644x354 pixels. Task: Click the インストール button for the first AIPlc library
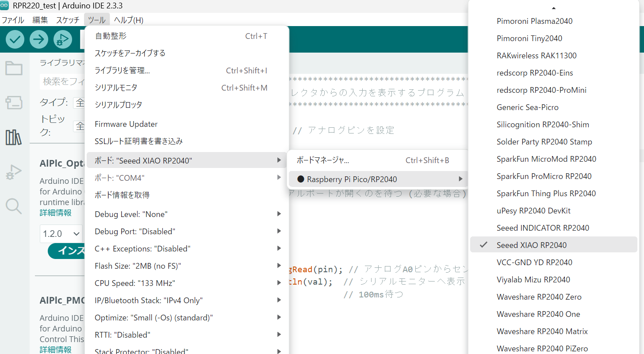(66, 251)
